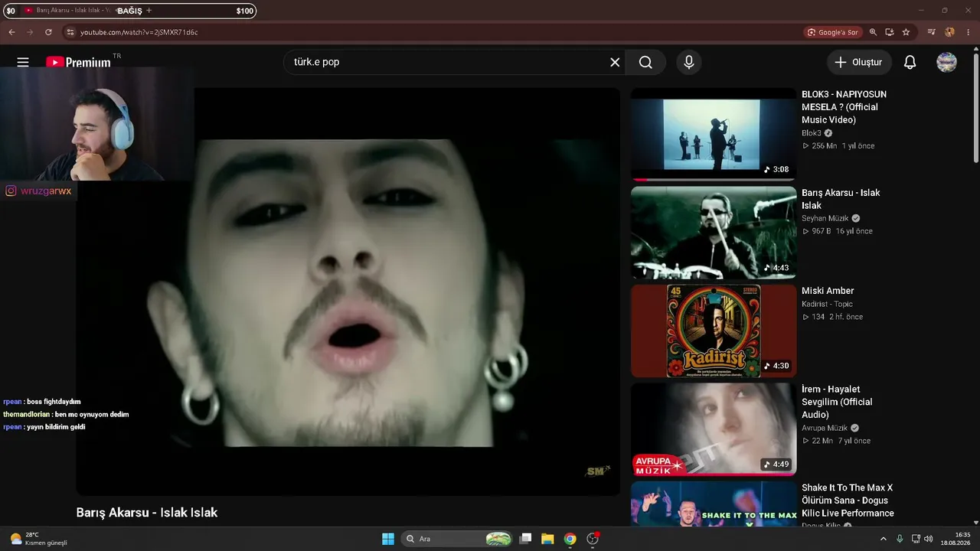Open Kadirist - Topic channel

827,304
